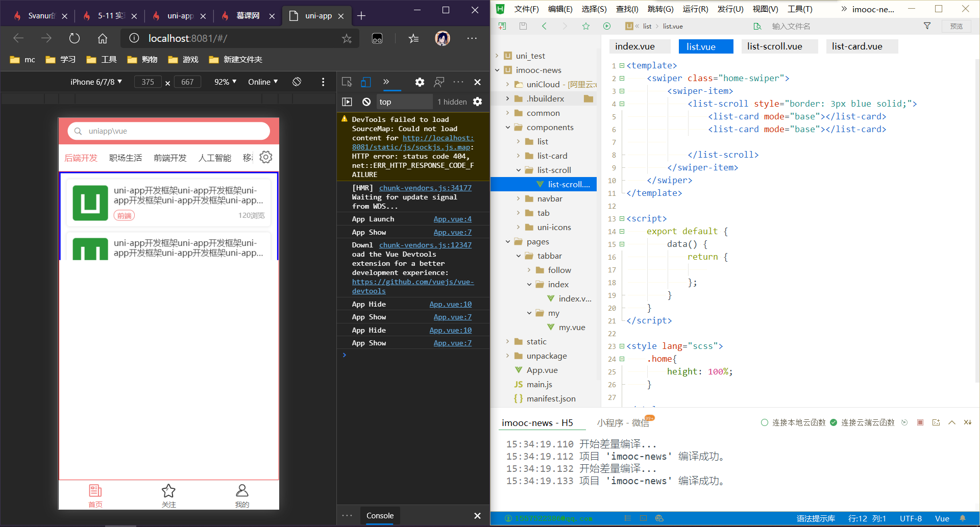Collapse the HBuilderX console panel
This screenshot has width=980, height=527.
(952, 422)
